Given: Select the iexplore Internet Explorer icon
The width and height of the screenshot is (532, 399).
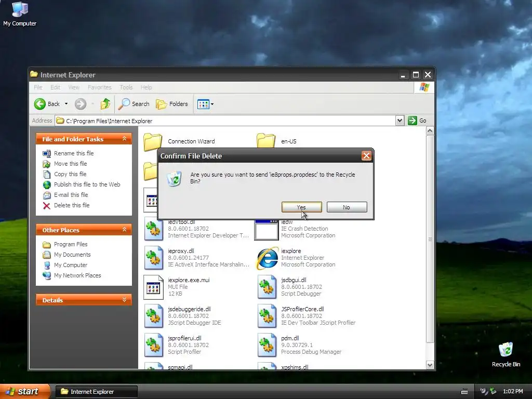Looking at the screenshot, I should click(x=268, y=258).
